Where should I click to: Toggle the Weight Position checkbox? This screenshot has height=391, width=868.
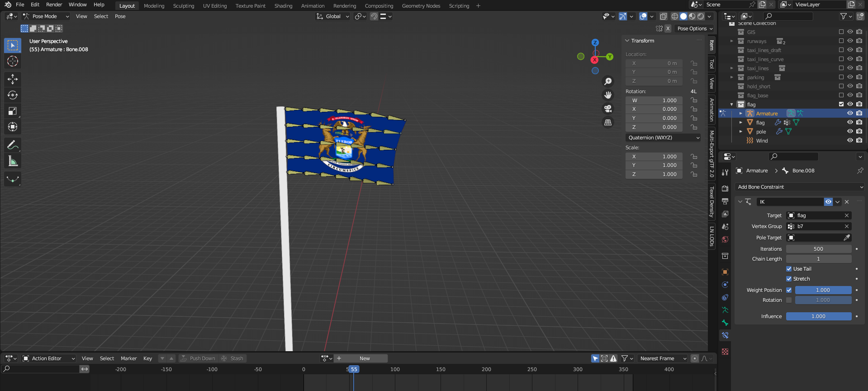coord(789,290)
